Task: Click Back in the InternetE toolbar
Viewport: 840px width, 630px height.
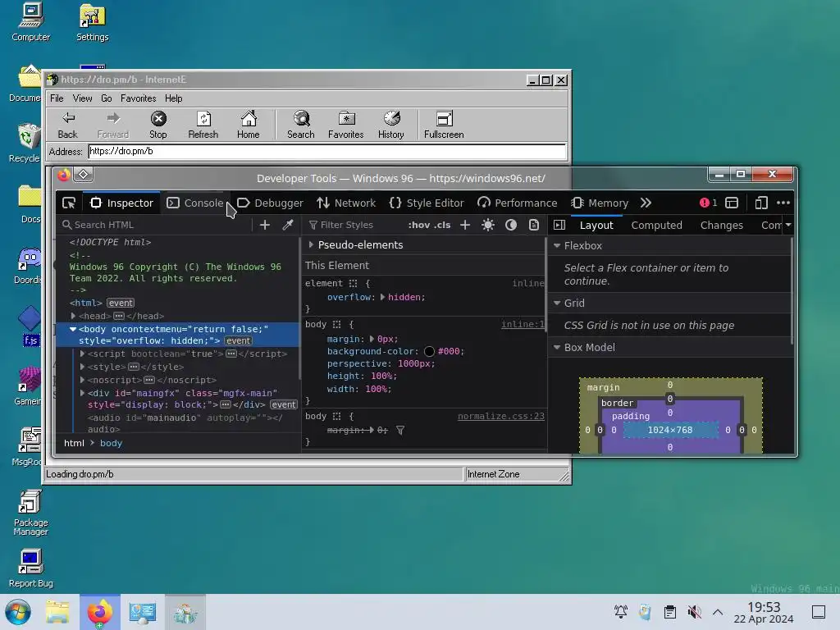Action: [x=67, y=126]
